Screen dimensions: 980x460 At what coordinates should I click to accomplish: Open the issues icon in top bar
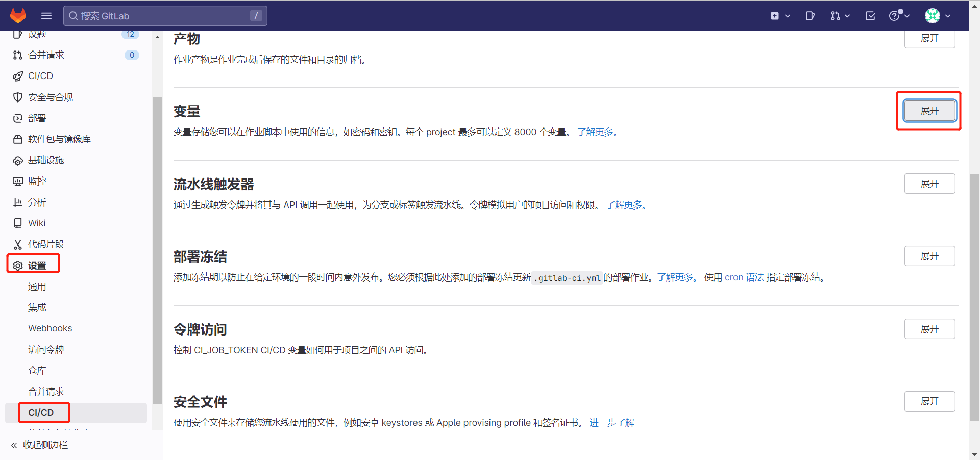click(x=810, y=16)
